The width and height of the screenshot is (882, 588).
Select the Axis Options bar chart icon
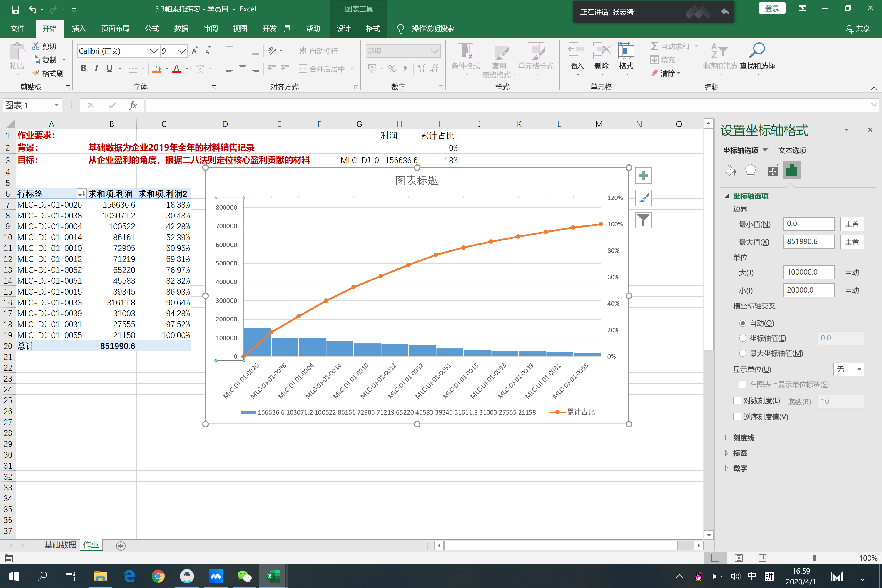click(x=792, y=170)
